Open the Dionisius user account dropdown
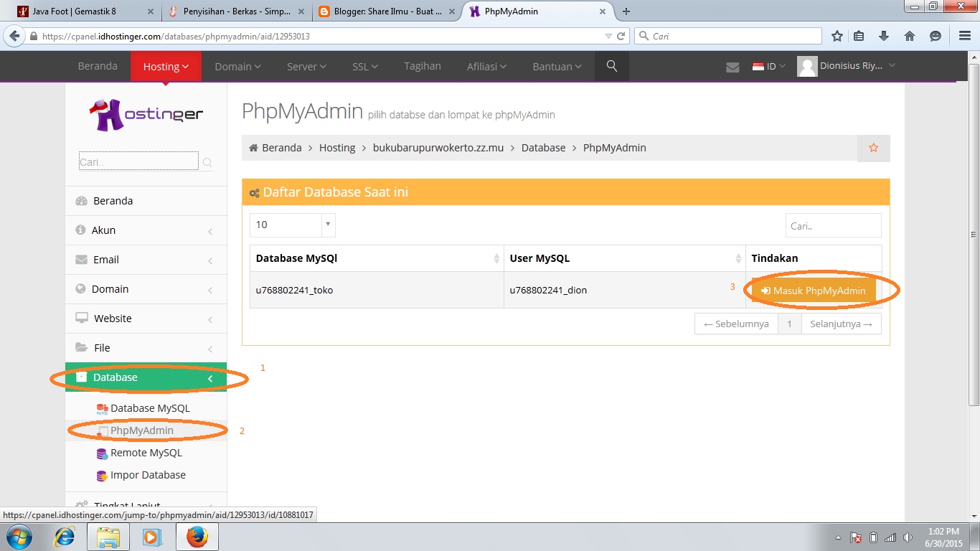980x551 pixels. [847, 66]
